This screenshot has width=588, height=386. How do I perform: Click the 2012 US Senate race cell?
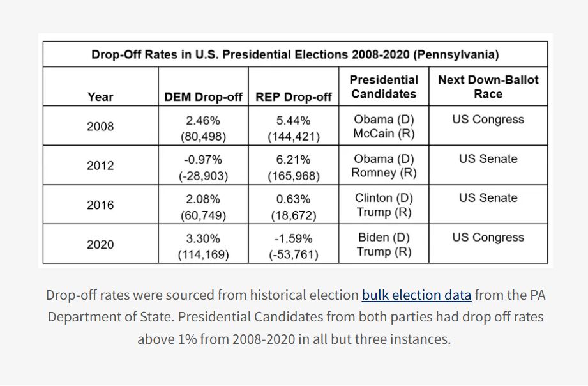[488, 159]
